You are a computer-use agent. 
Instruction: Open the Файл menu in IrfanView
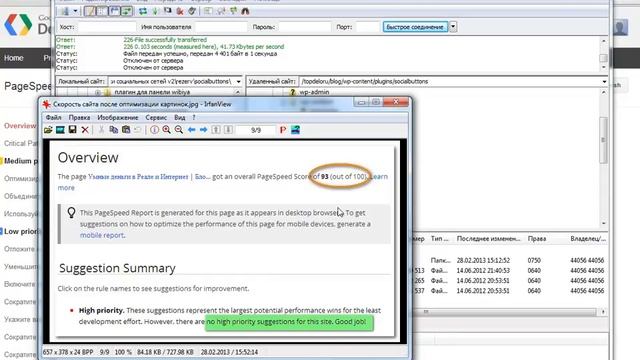[x=53, y=118]
